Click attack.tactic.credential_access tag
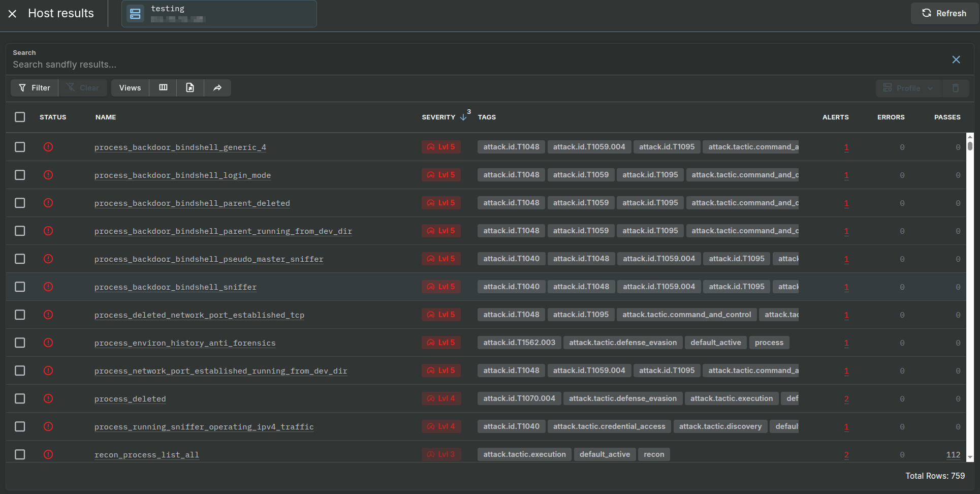 [x=609, y=426]
